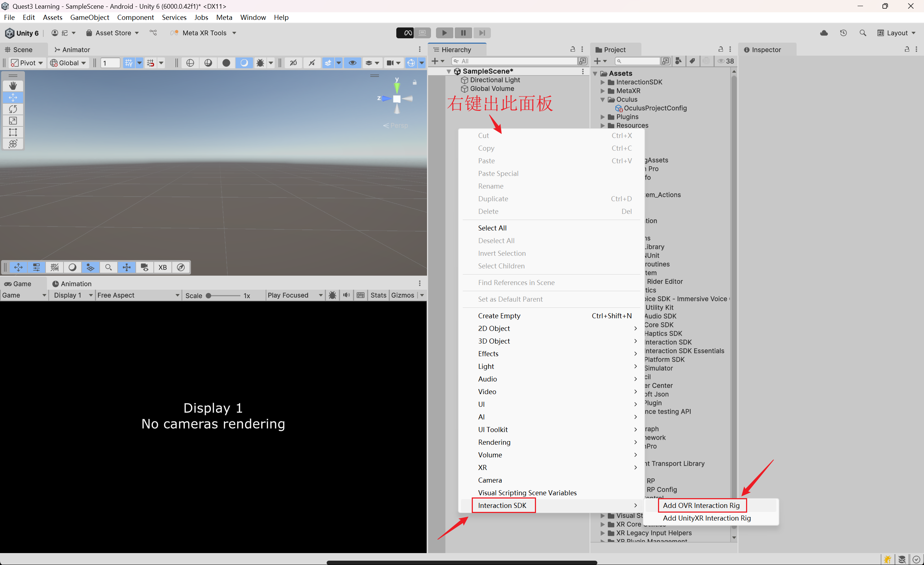Image resolution: width=924 pixels, height=565 pixels.
Task: Open the 3D Object submenu
Action: coord(552,341)
